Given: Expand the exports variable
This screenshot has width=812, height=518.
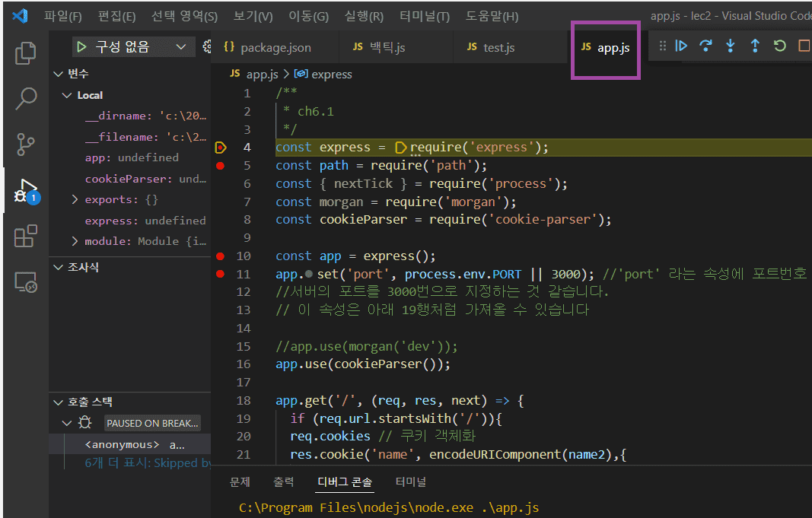Looking at the screenshot, I should [75, 200].
